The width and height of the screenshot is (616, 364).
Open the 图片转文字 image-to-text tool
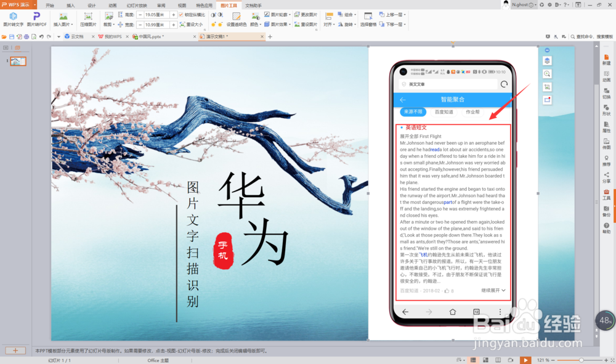click(14, 19)
